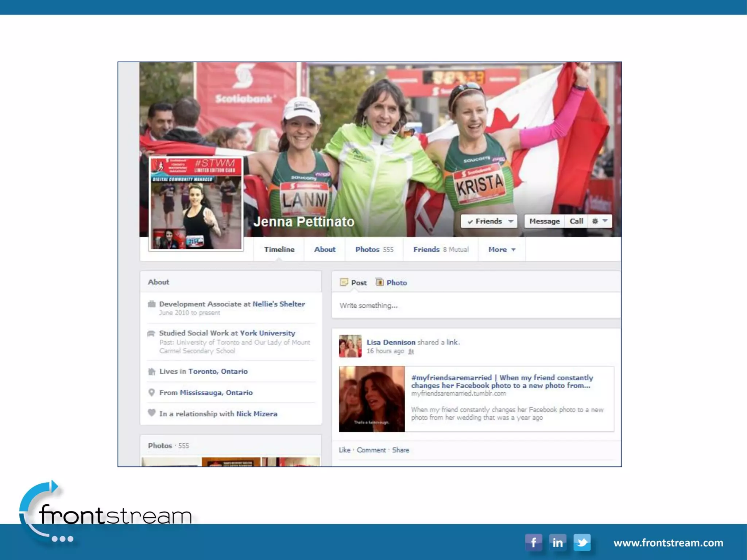Open Jenna Pettinato's profile picture
The height and width of the screenshot is (560, 747).
196,204
